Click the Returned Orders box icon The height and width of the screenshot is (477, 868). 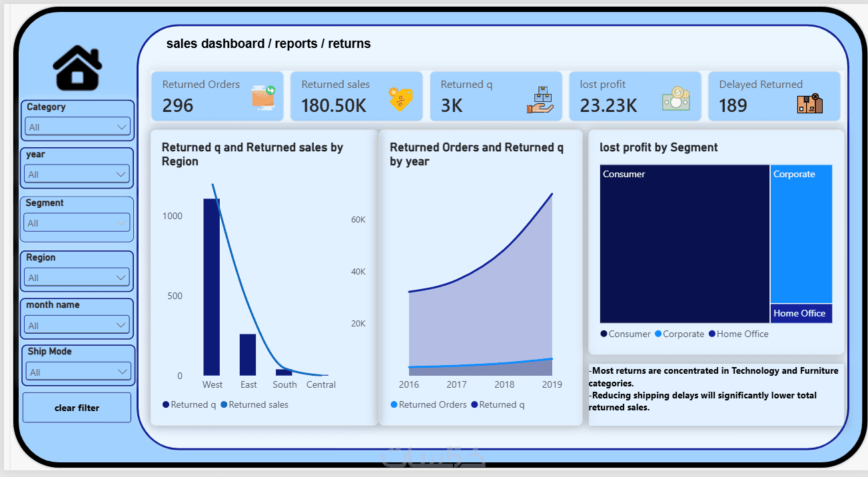click(264, 98)
